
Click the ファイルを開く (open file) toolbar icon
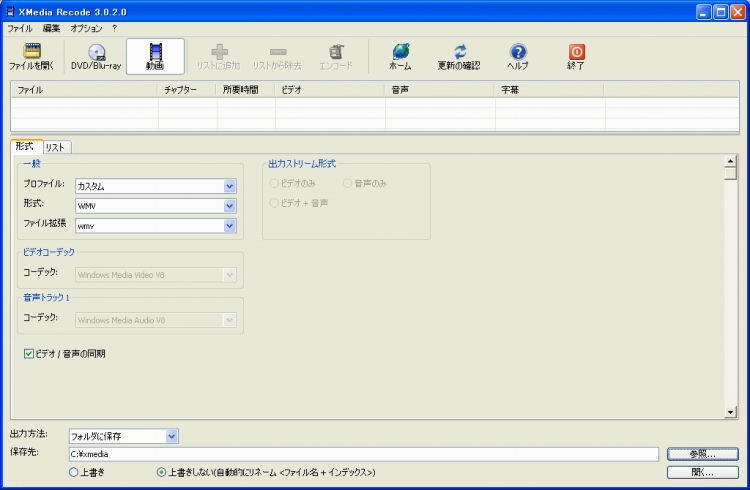pos(32,56)
